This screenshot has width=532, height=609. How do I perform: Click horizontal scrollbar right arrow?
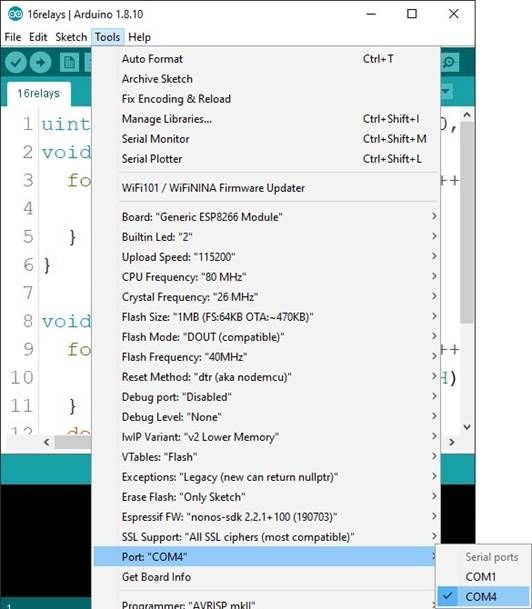(452, 442)
